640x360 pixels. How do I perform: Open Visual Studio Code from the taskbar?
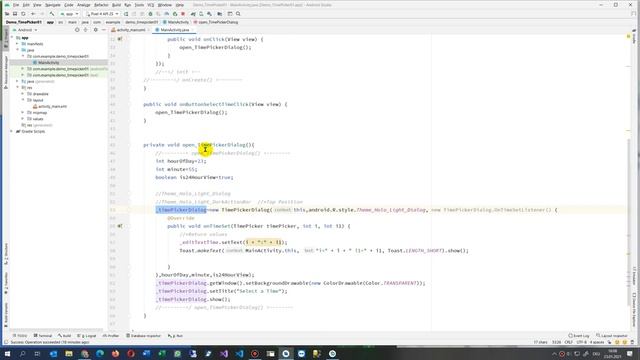(x=240, y=353)
